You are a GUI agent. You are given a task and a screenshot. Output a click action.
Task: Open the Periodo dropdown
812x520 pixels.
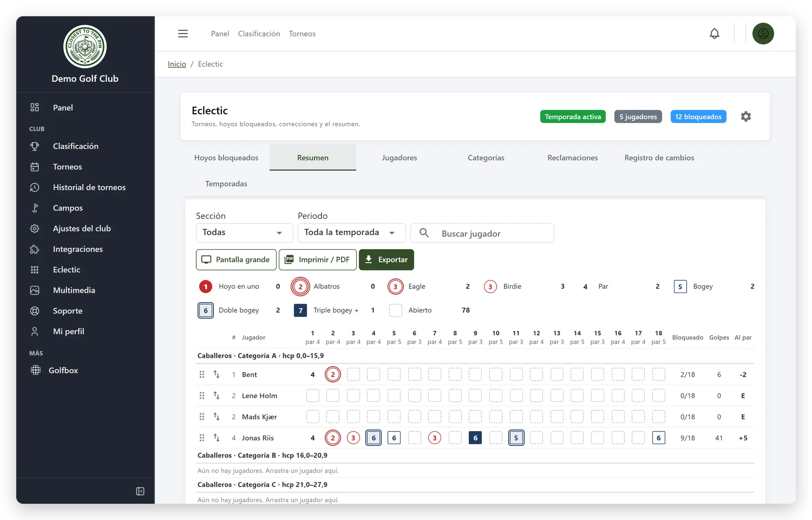point(351,233)
